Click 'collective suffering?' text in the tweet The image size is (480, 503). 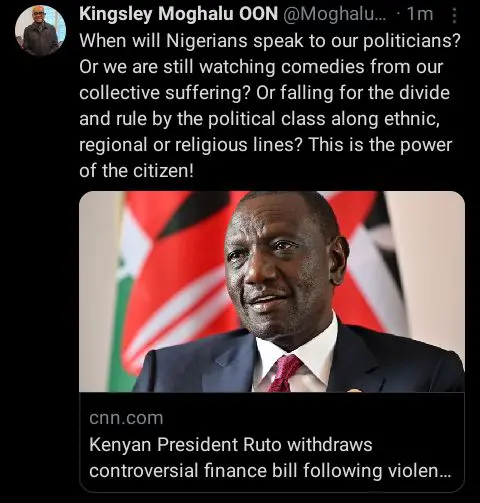click(x=165, y=93)
